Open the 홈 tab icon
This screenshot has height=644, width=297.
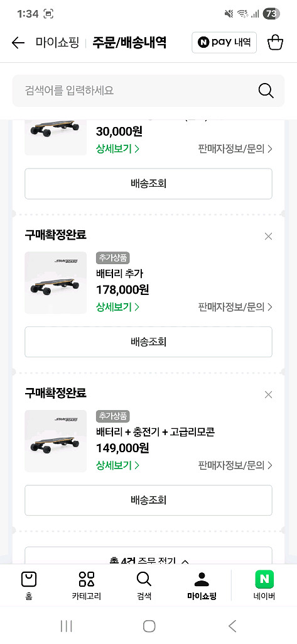pos(29,579)
